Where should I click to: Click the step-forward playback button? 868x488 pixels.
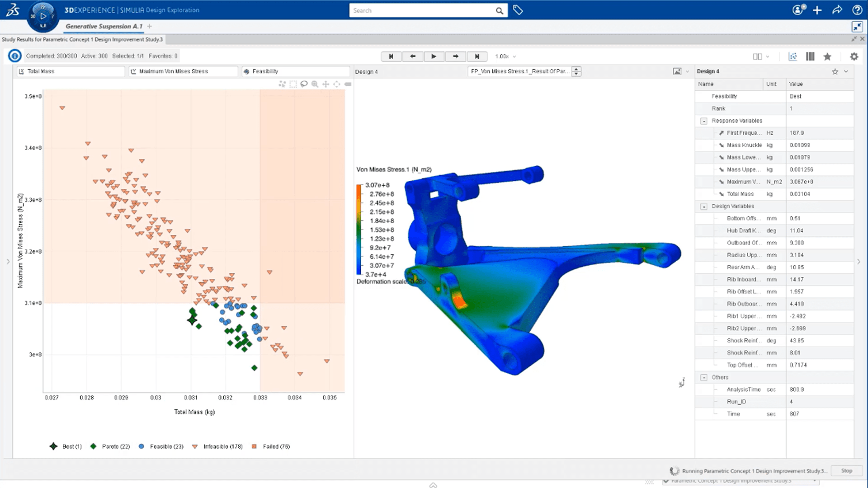click(455, 56)
